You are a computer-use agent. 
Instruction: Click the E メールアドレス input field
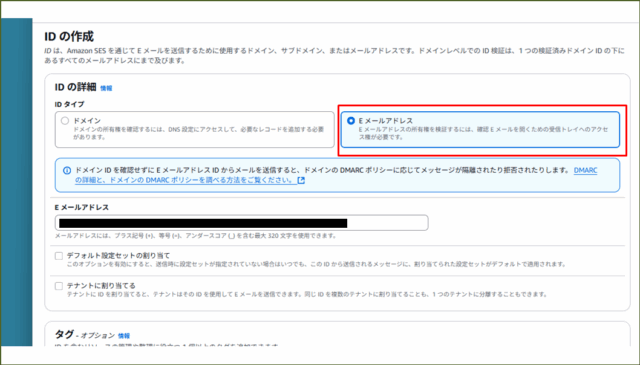242,223
